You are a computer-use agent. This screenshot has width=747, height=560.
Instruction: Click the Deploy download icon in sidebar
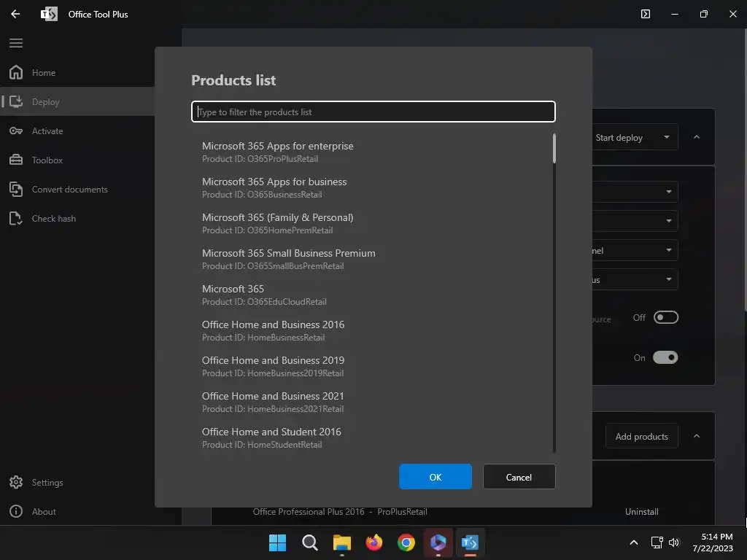tap(16, 101)
